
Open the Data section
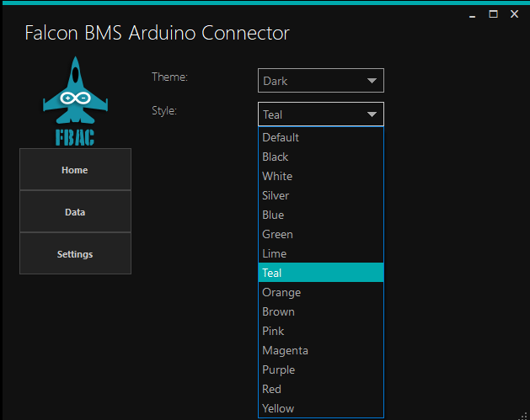pos(75,212)
